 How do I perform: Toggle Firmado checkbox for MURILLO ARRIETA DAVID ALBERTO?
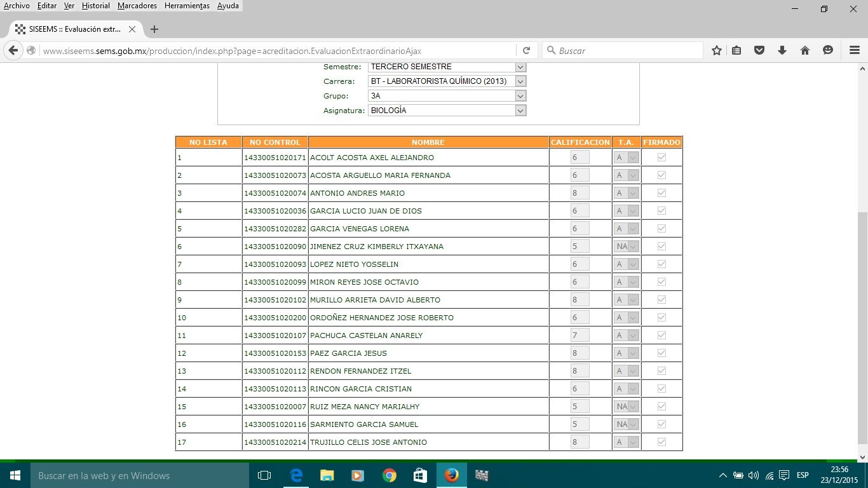pyautogui.click(x=661, y=299)
